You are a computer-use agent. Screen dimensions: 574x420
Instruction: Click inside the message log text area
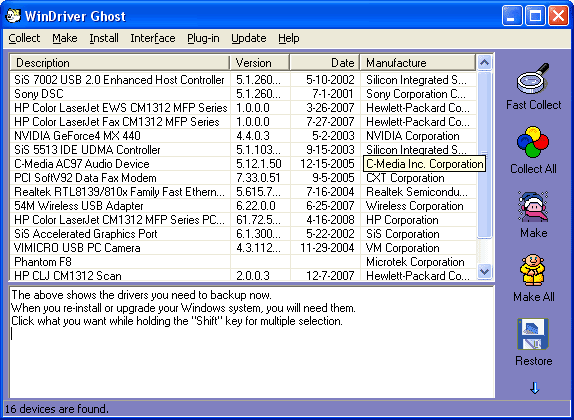tap(252, 342)
